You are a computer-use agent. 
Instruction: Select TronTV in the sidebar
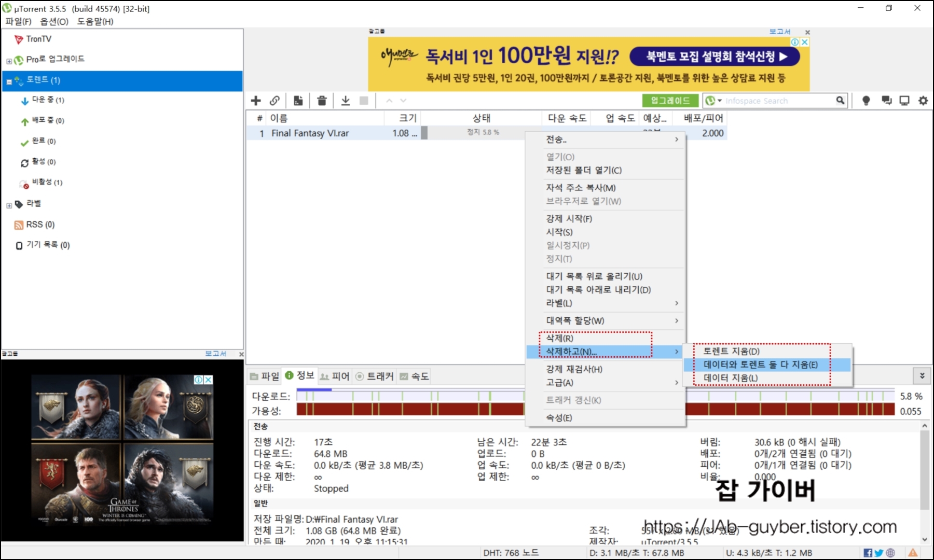coord(39,39)
